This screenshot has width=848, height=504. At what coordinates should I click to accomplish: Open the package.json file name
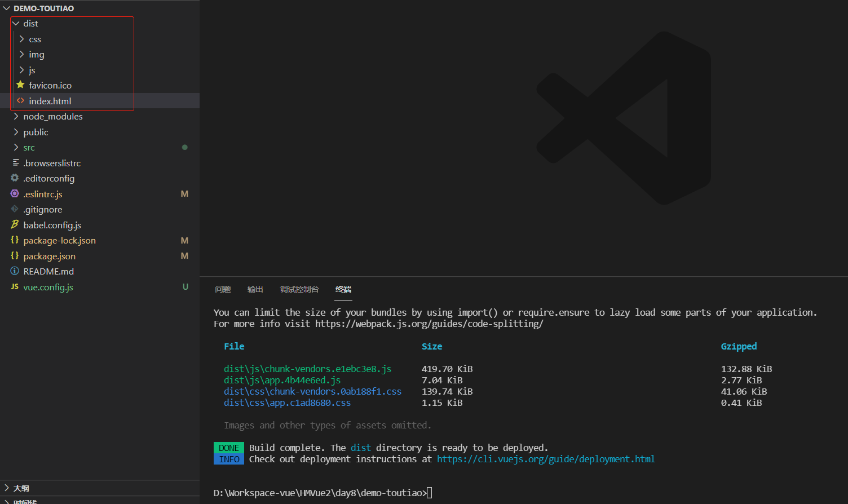(49, 257)
